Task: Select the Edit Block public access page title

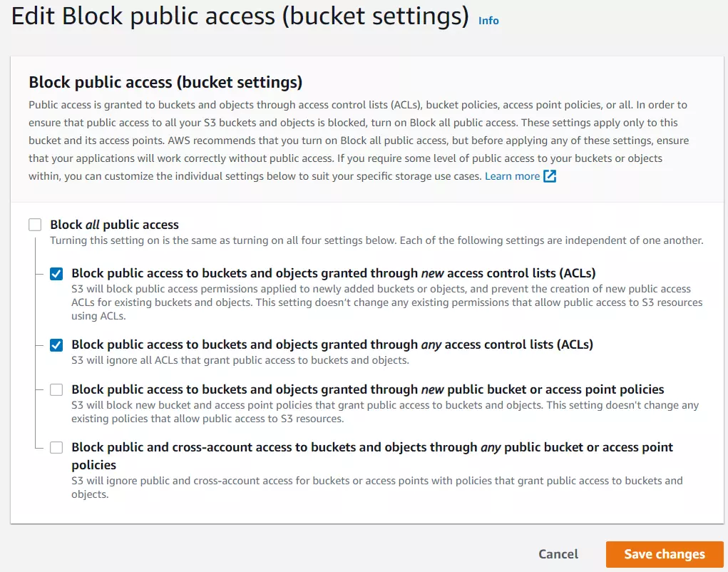Action: [x=240, y=16]
